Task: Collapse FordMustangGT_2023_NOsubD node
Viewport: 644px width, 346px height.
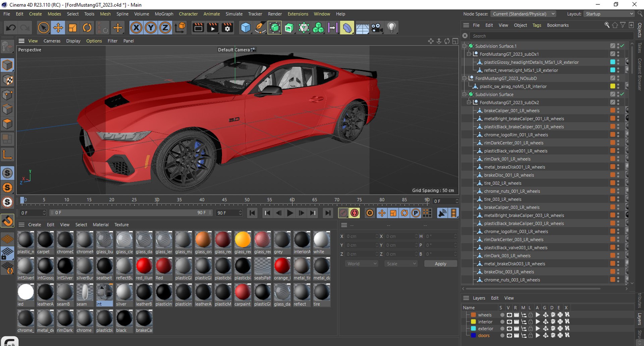Action: click(465, 78)
